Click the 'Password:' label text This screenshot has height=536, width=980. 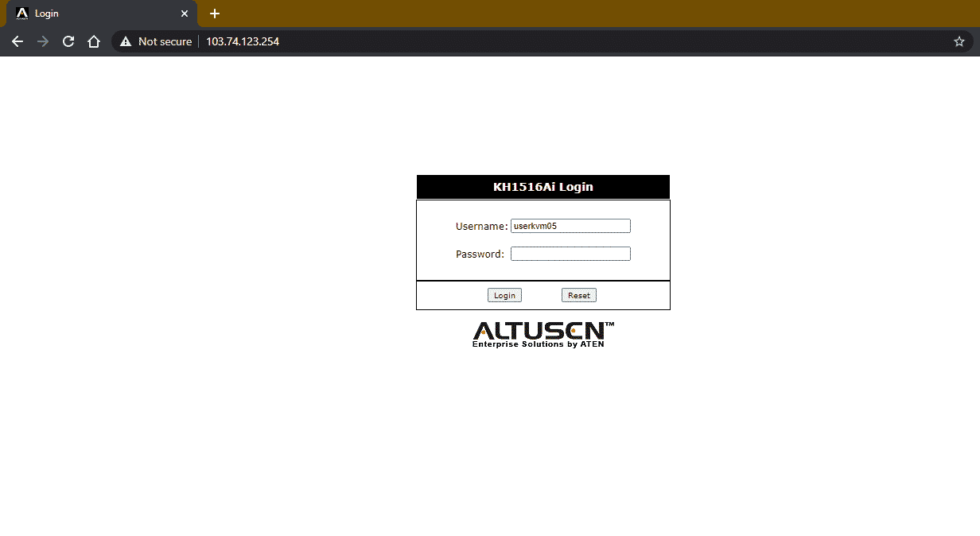(480, 254)
